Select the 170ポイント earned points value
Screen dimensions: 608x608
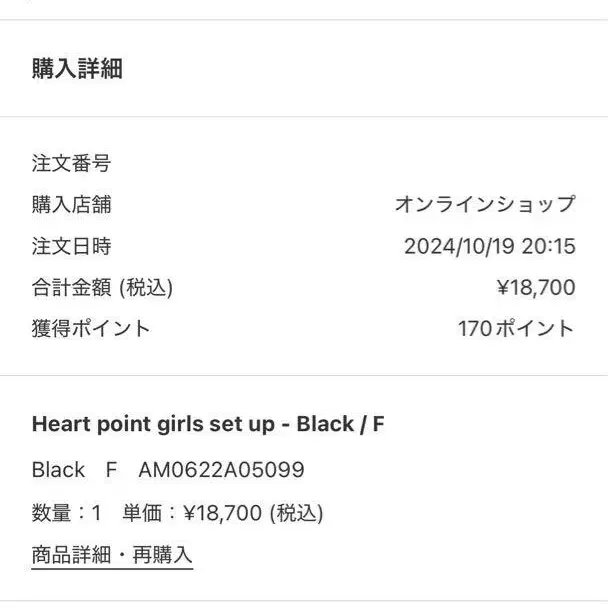(516, 328)
